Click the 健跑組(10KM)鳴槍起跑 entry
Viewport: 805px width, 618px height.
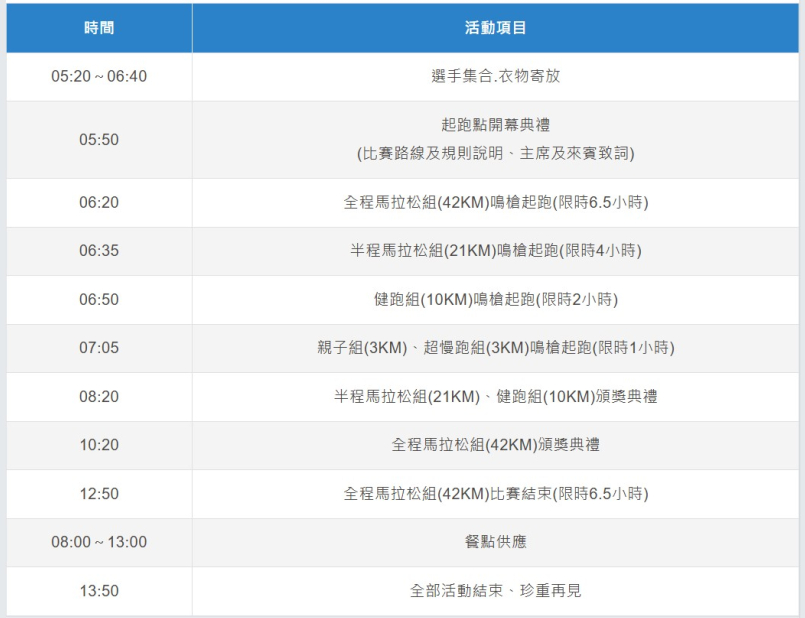pos(495,299)
